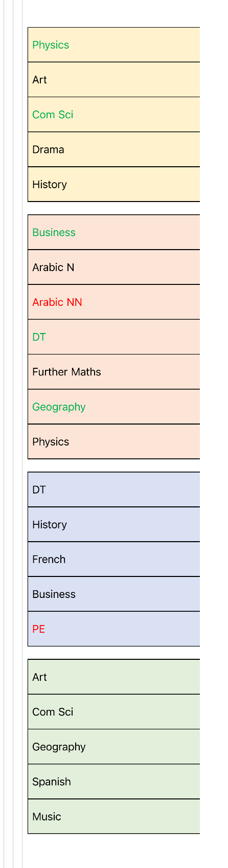Image resolution: width=228 pixels, height=868 pixels.
Task: Select the green Physics cell in yellow block
Action: (113, 45)
